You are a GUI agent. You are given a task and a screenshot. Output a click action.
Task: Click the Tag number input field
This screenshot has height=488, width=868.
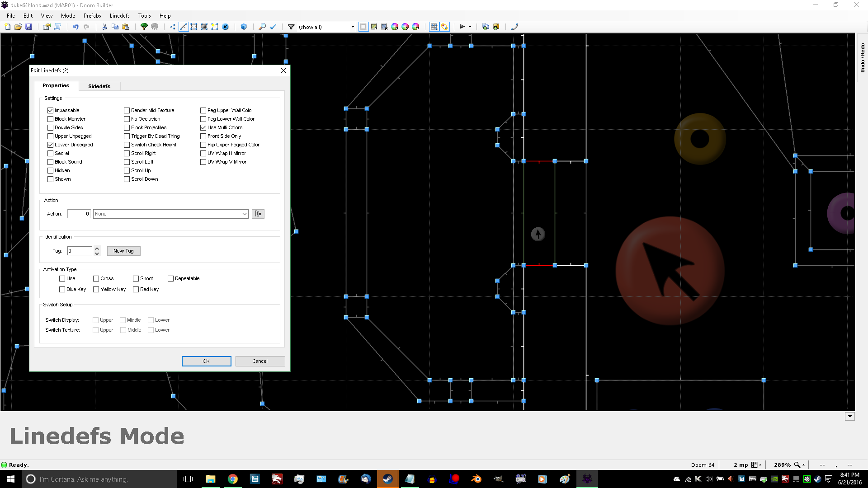[80, 251]
